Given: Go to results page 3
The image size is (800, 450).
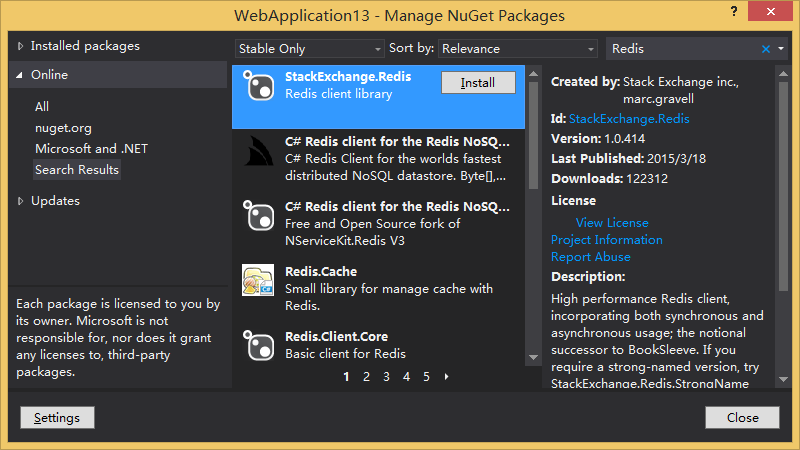Looking at the screenshot, I should pos(386,377).
